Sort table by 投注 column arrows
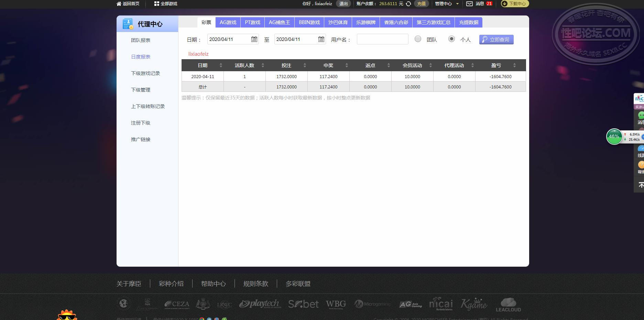Viewport: 644px width, 320px height. 305,65
